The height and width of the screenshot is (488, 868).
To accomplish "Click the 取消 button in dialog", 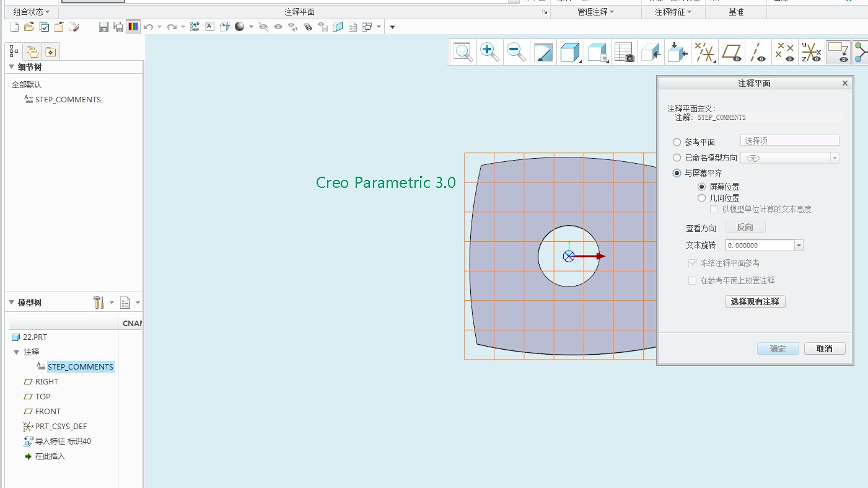I will point(825,348).
